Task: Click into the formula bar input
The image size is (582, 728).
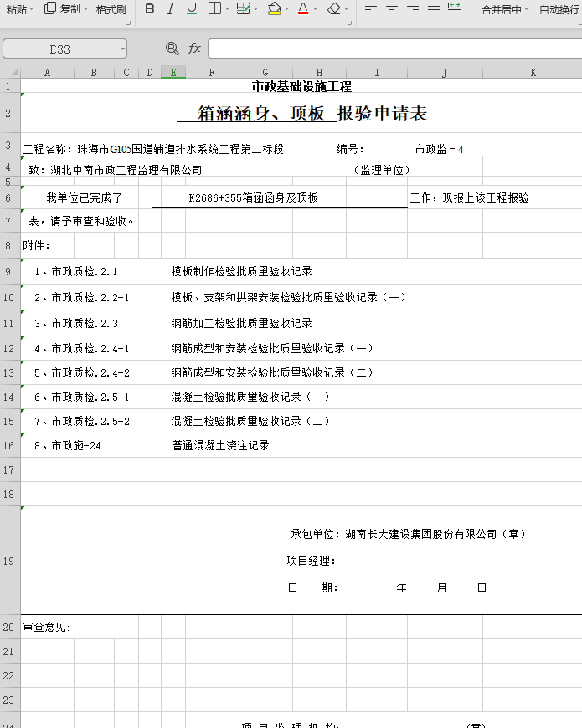Action: (394, 49)
